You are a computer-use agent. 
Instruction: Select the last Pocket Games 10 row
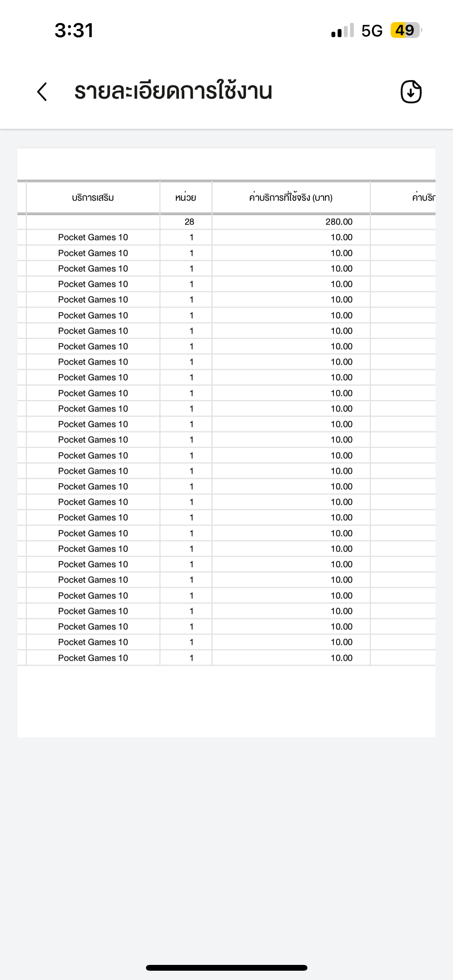(226, 658)
